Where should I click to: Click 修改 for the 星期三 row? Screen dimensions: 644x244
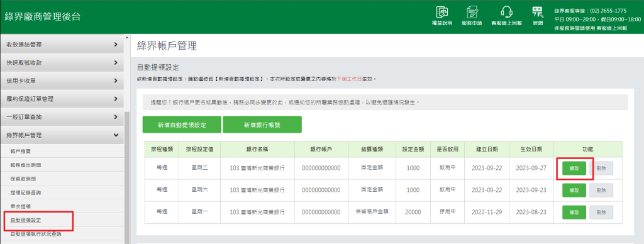(x=574, y=169)
